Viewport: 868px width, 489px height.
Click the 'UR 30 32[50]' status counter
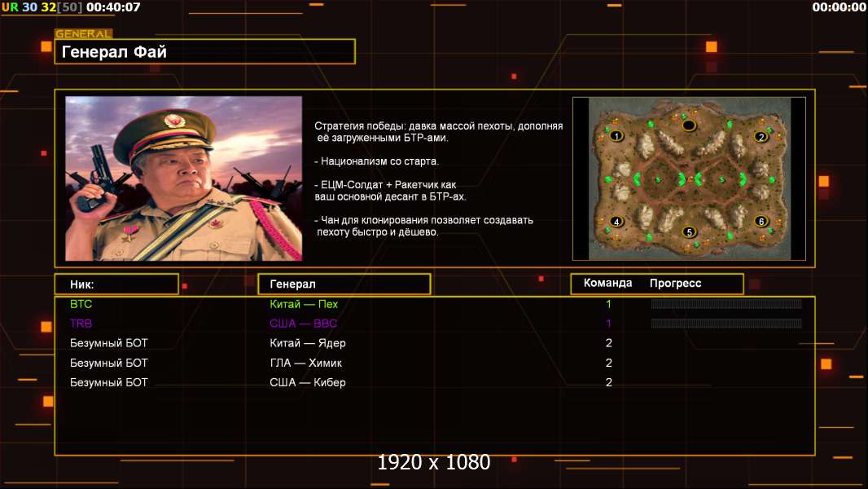coord(42,7)
